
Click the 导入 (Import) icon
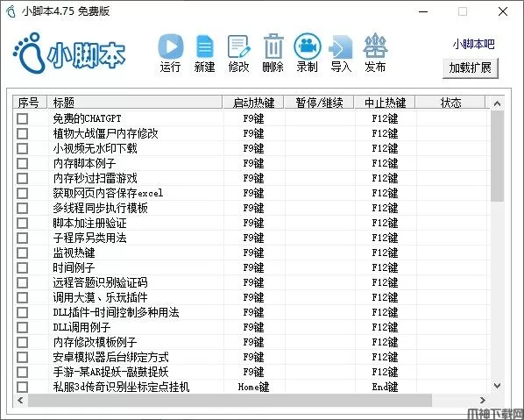(x=341, y=47)
